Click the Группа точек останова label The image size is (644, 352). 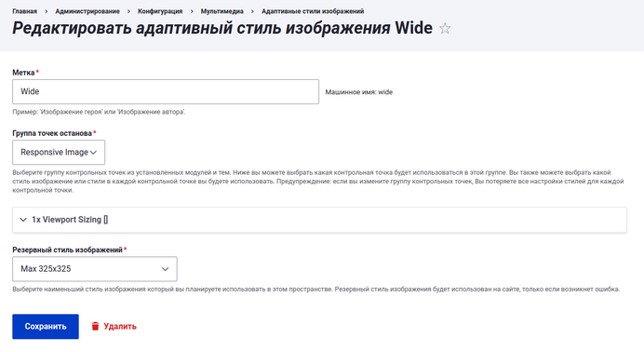click(52, 133)
